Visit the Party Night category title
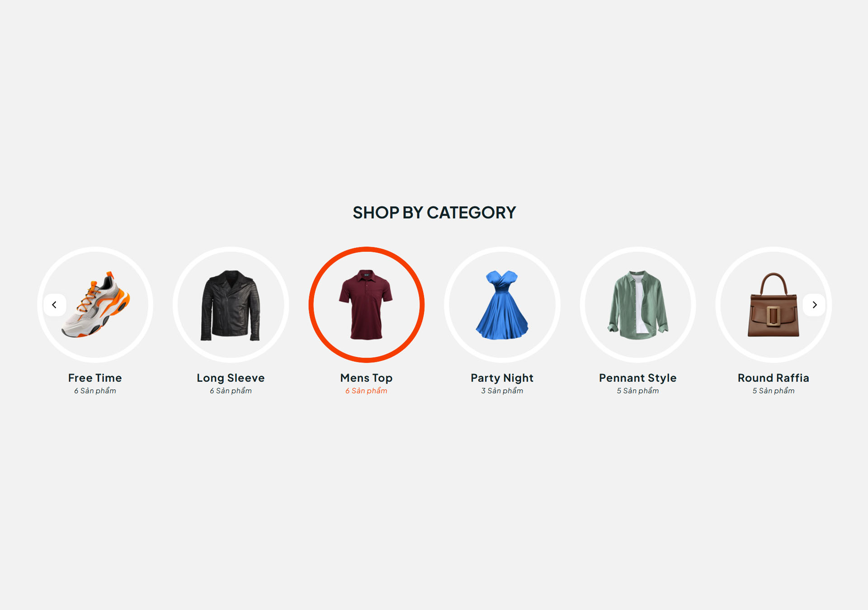This screenshot has width=868, height=610. pos(502,378)
